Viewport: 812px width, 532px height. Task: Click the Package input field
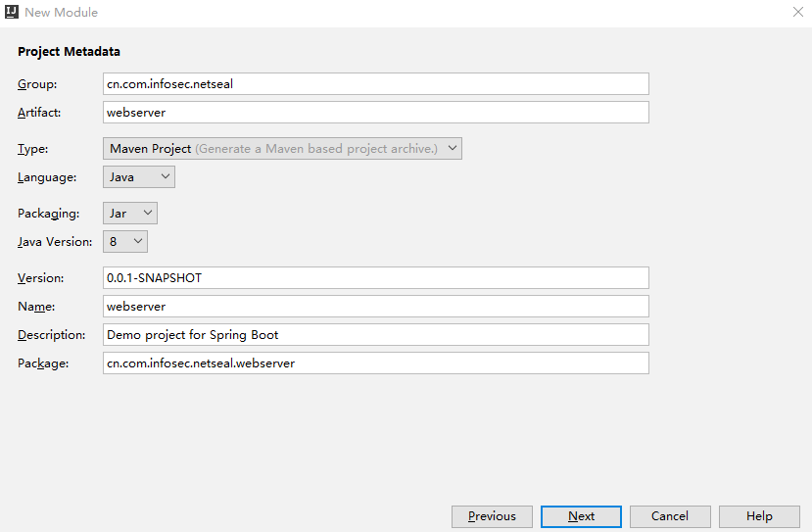375,363
